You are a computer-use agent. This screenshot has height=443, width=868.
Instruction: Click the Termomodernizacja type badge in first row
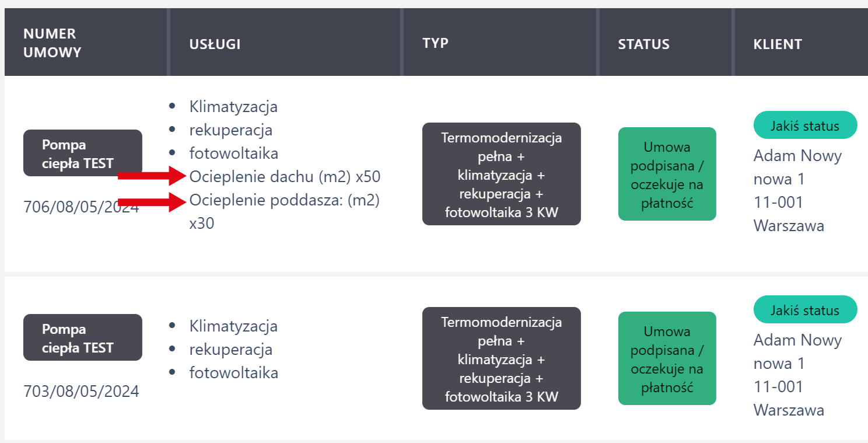pos(501,175)
